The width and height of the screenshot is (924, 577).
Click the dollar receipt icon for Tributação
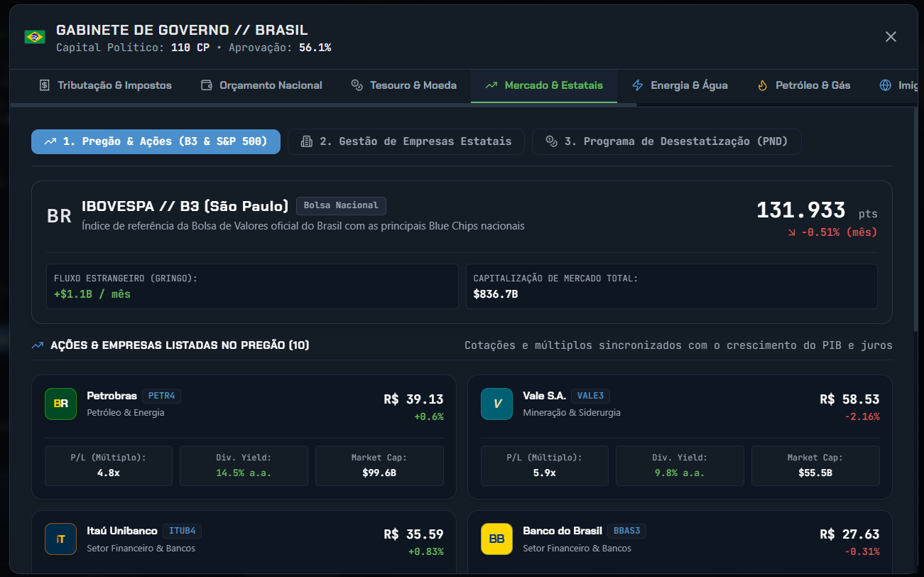[x=45, y=85]
